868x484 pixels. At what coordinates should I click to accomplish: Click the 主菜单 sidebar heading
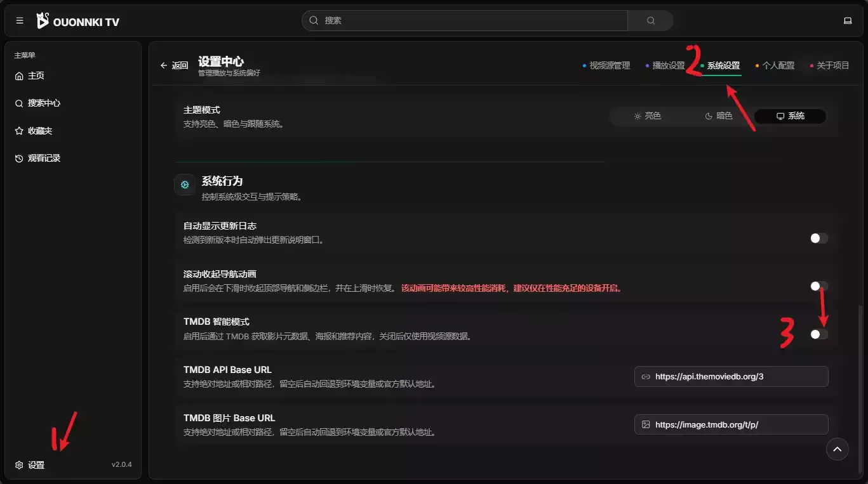[25, 55]
